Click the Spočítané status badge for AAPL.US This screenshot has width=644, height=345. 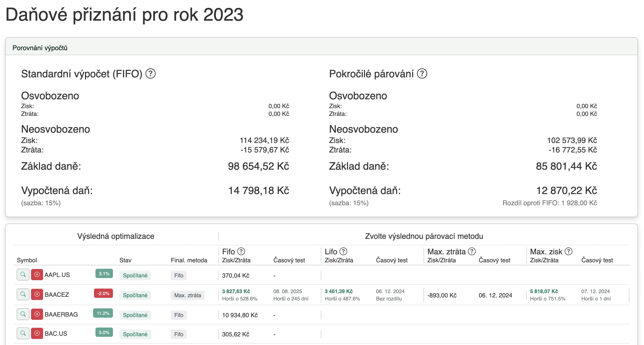coord(135,276)
